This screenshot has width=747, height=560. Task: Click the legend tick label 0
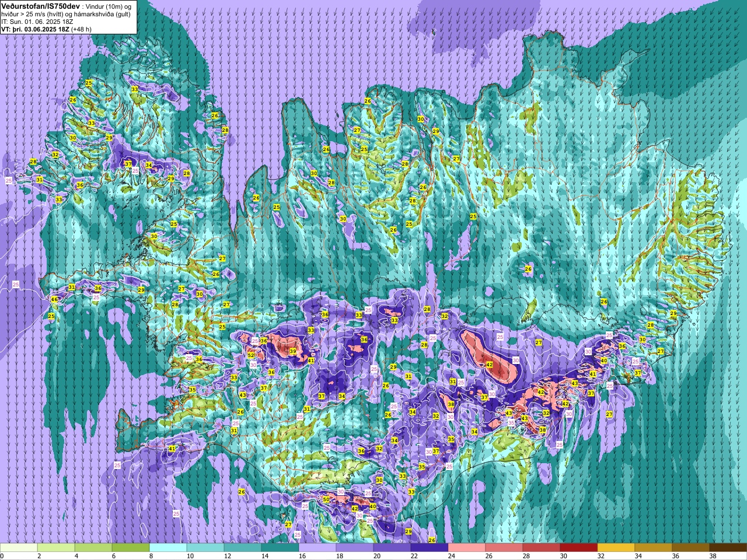coord(2,556)
